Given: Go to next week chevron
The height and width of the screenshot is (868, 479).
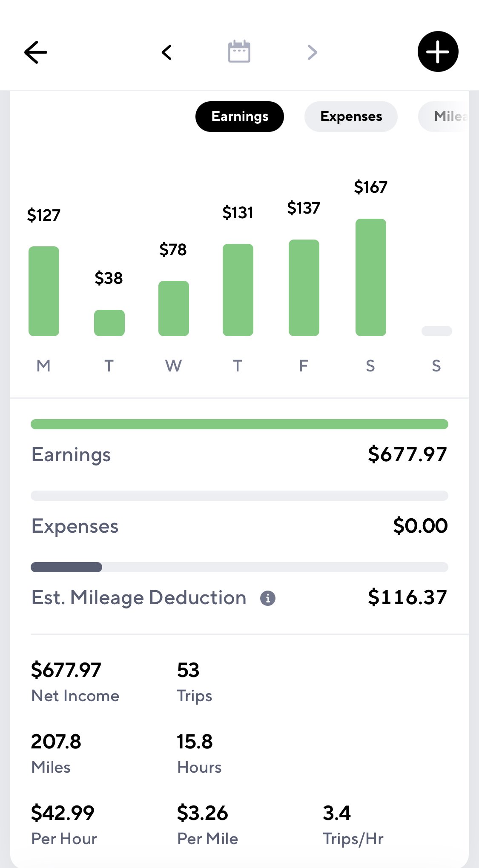Looking at the screenshot, I should (x=313, y=52).
